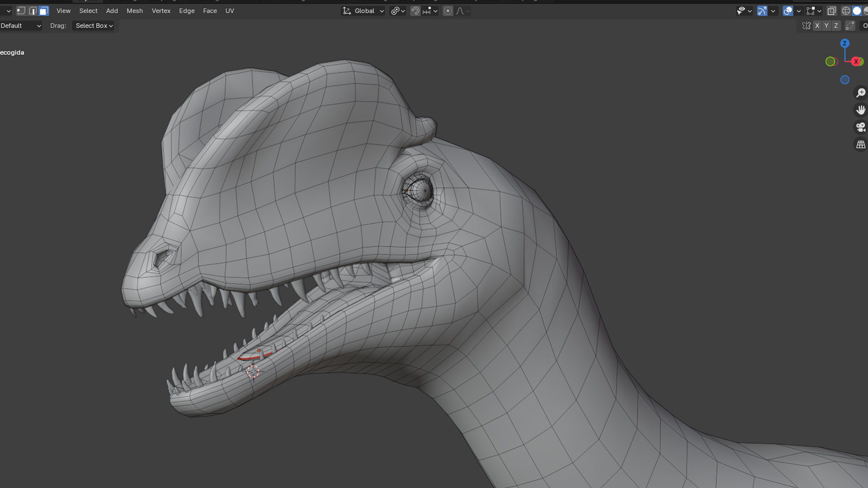The width and height of the screenshot is (868, 488).
Task: Toggle X-ray view
Action: [x=831, y=11]
